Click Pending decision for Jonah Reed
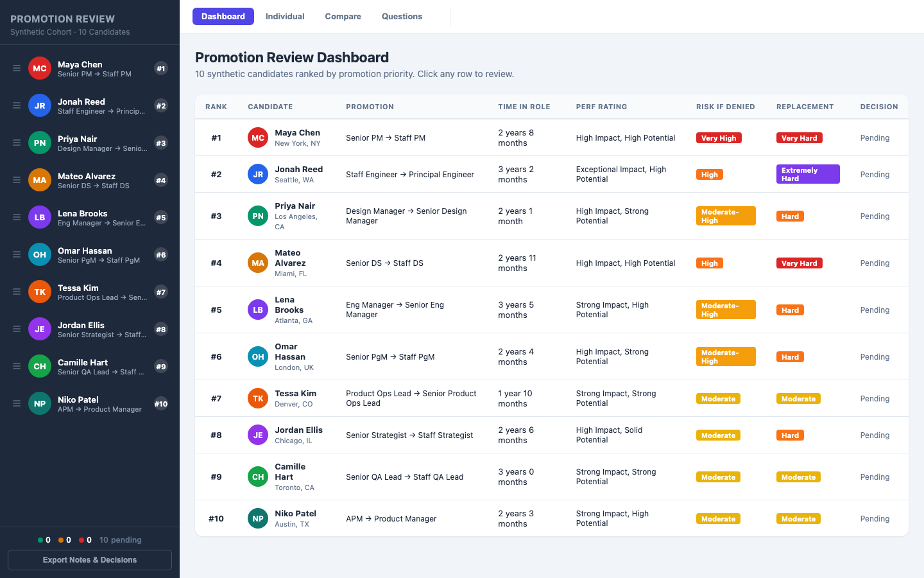 coord(875,175)
